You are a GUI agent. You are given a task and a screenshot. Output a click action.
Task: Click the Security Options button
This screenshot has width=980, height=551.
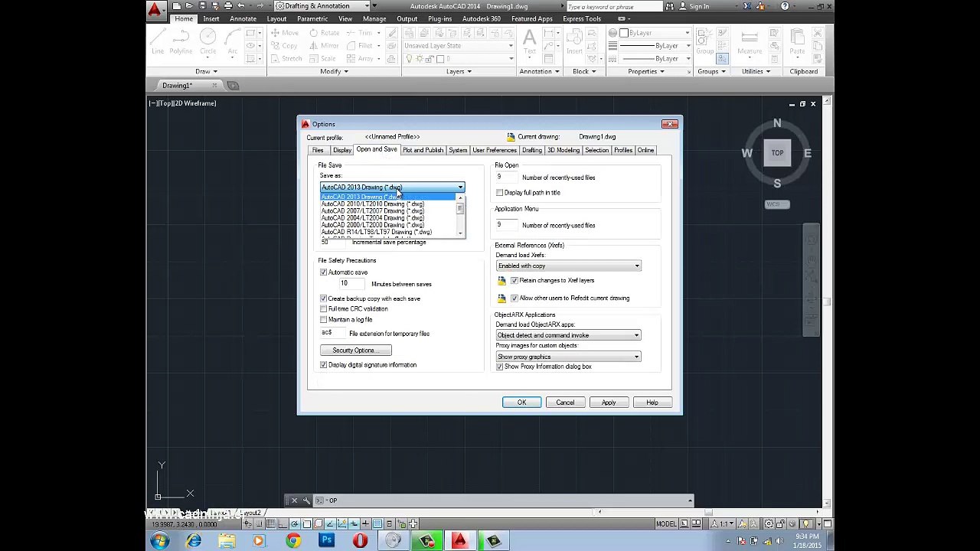[356, 350]
